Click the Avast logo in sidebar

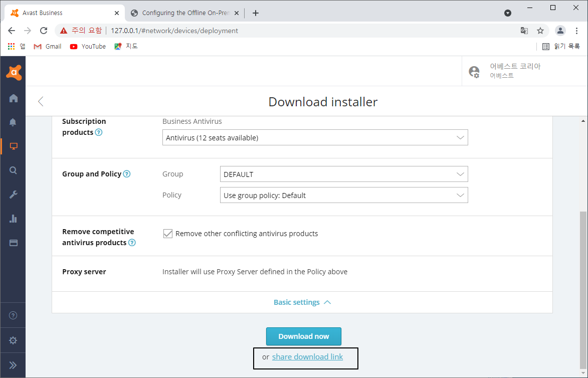coord(14,72)
